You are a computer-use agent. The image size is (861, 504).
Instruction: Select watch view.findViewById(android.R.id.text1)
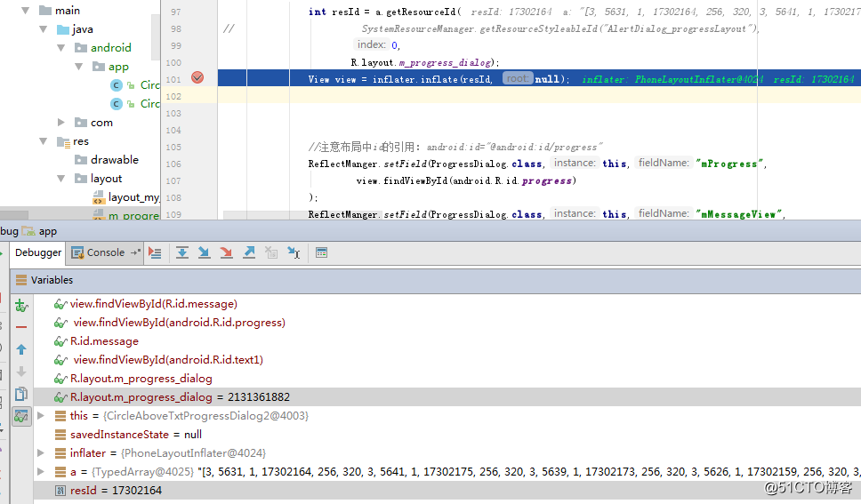168,360
